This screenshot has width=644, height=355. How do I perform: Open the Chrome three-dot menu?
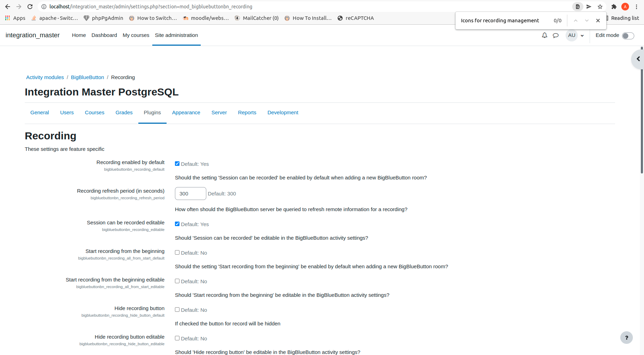point(636,7)
